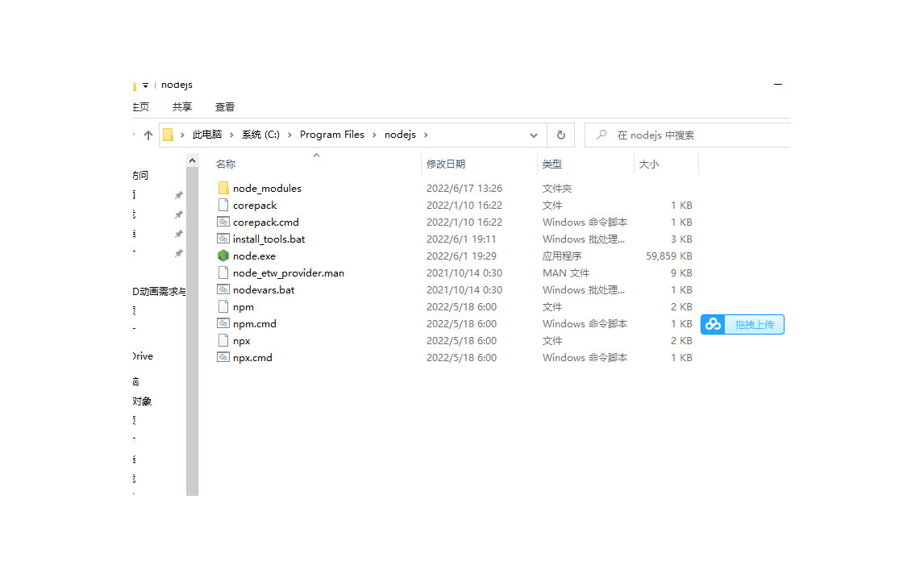Click nodejs breadcrumb in address bar
Screen dimensions: 924x578
pyautogui.click(x=400, y=135)
